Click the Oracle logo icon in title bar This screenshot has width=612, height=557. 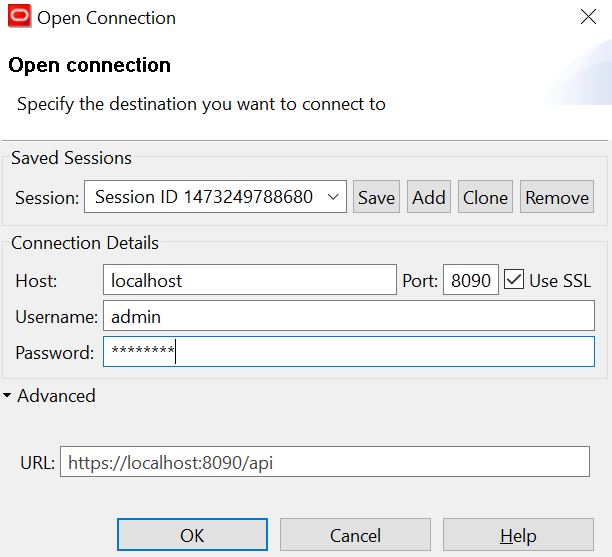point(20,16)
